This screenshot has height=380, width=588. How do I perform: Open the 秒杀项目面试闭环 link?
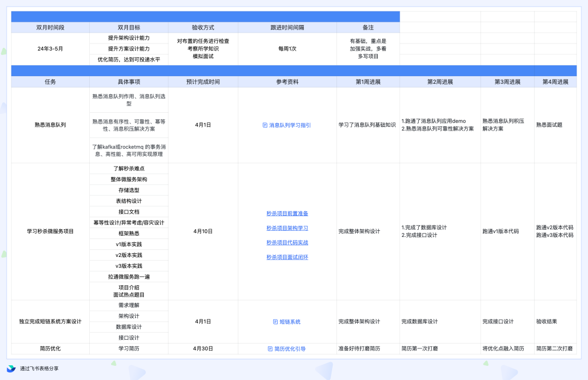[287, 258]
